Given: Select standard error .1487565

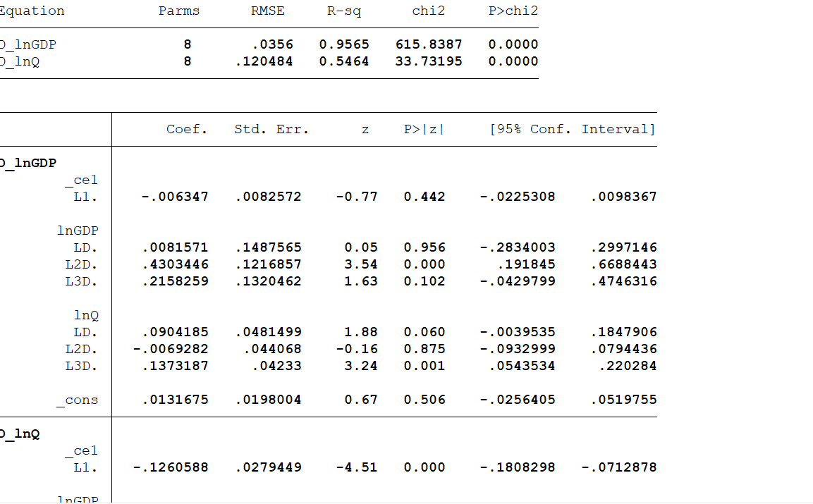Looking at the screenshot, I should coord(268,247).
